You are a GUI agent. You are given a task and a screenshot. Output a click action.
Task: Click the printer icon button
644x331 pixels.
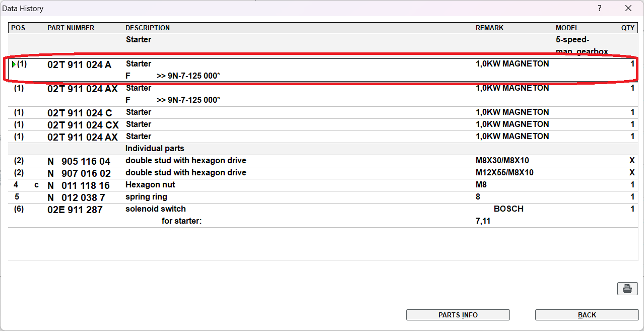click(x=627, y=289)
